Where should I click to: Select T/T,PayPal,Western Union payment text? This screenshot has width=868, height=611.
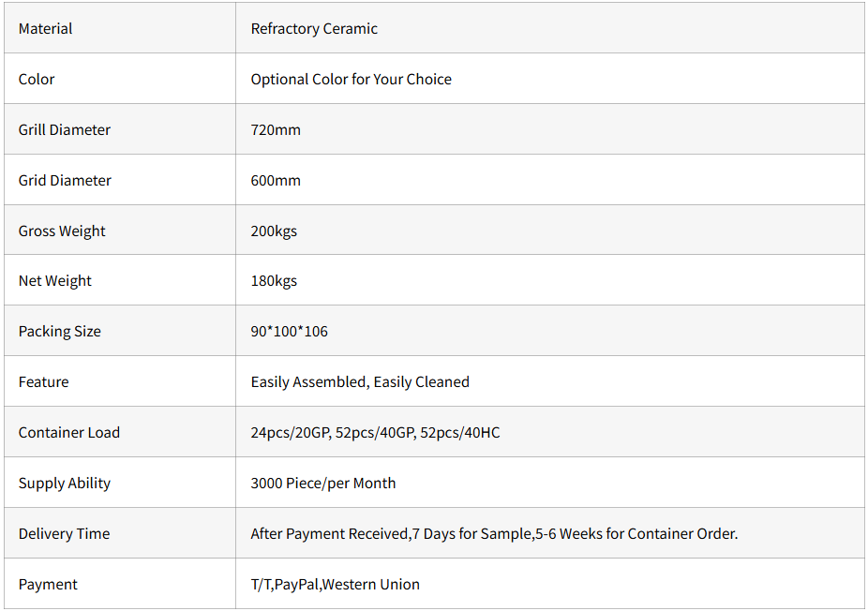tap(335, 585)
